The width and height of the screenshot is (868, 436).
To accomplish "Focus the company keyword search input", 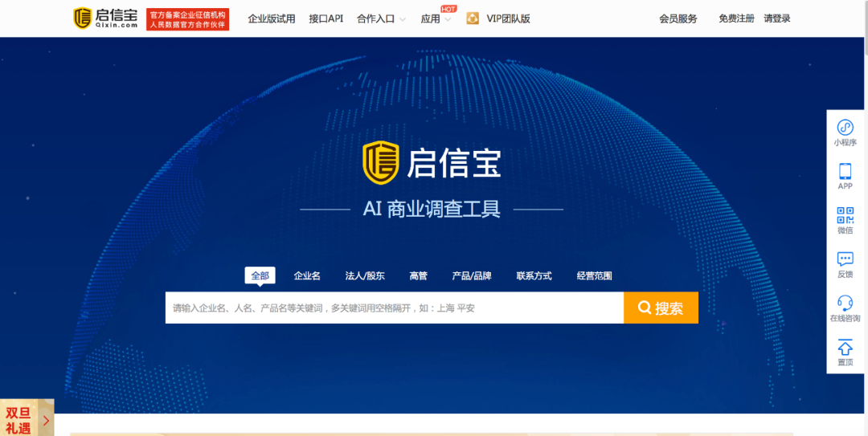I will coord(394,308).
